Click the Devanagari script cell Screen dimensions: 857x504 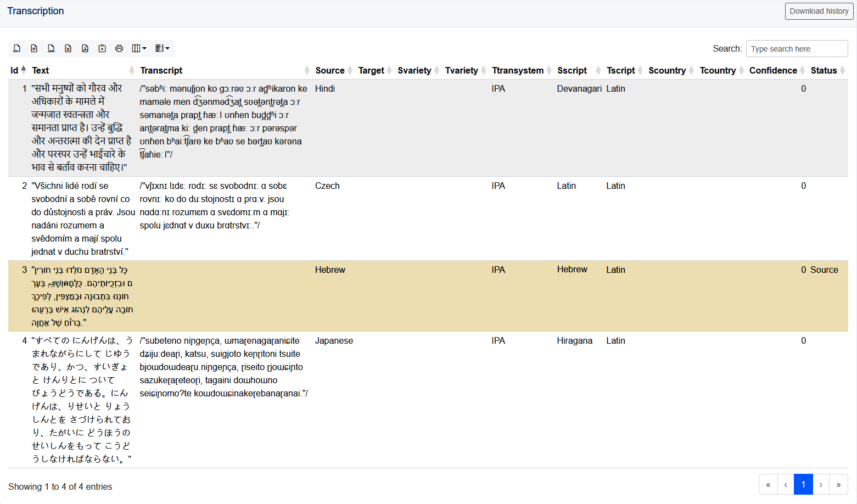[x=579, y=88]
